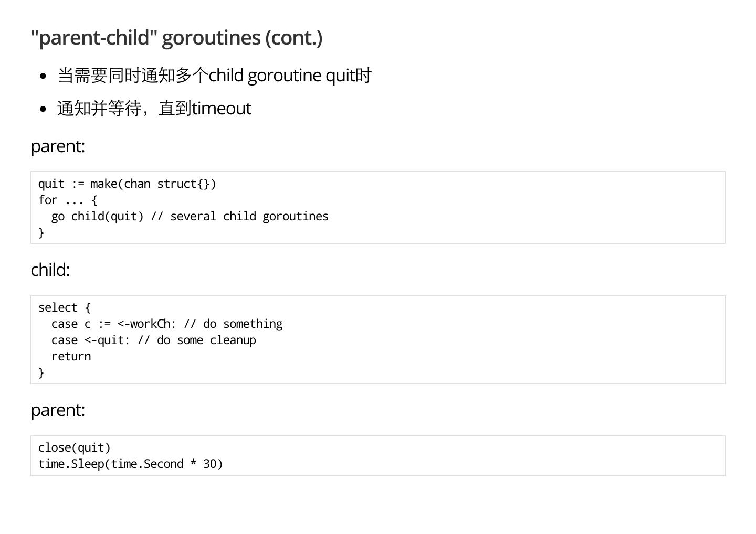Click the "case <-quit:" code line
The height and width of the screenshot is (534, 756).
tap(90, 340)
